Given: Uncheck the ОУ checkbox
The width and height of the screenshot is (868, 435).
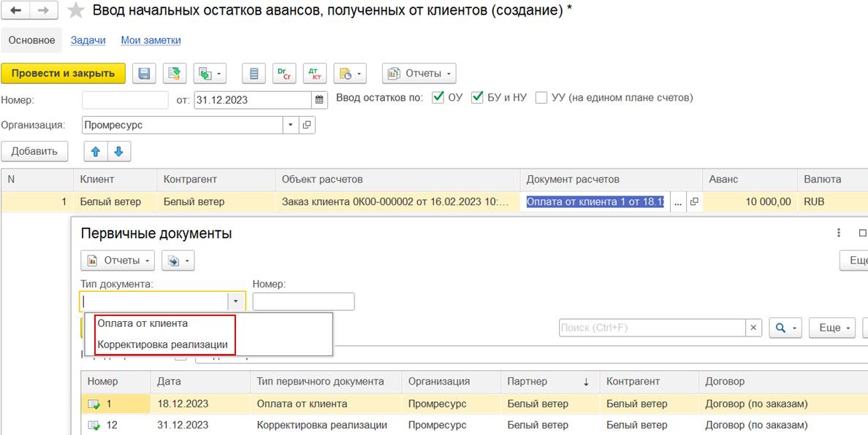Looking at the screenshot, I should click(438, 97).
